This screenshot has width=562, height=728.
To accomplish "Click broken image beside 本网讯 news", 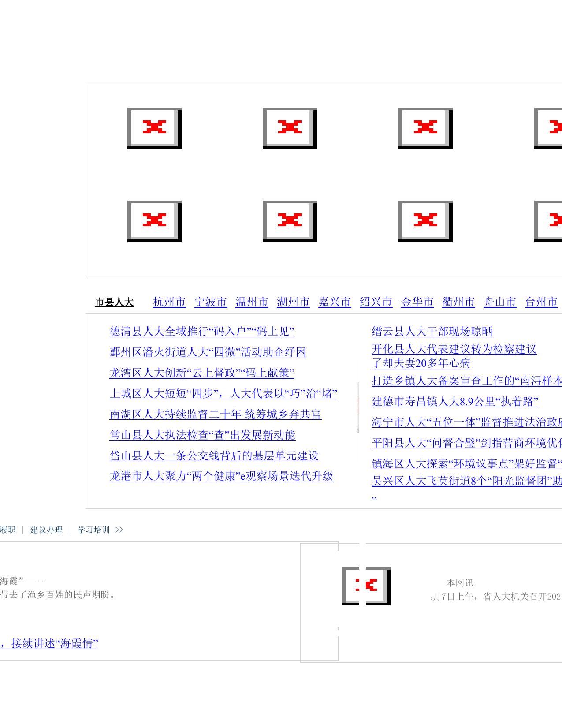I will [x=366, y=586].
